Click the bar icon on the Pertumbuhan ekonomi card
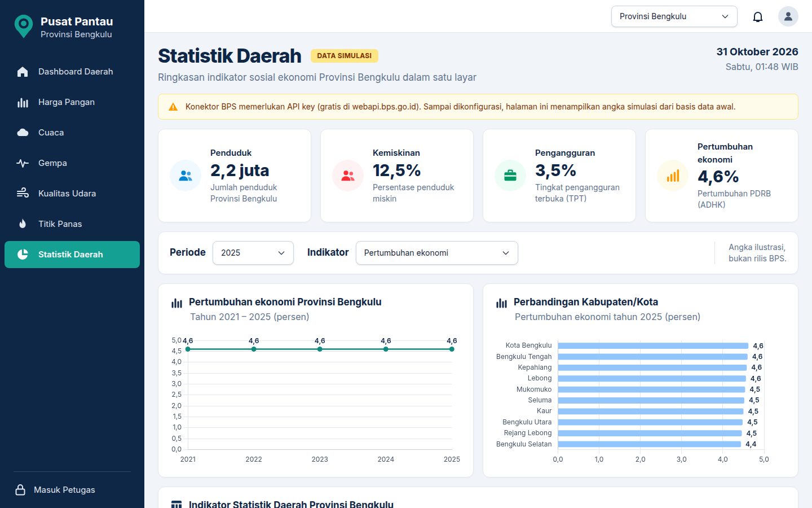Viewport: 812px width, 508px height. (673, 176)
